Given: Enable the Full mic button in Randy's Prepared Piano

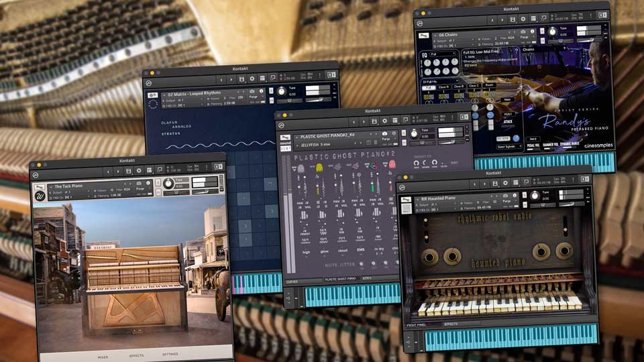Looking at the screenshot, I should pos(429,88).
